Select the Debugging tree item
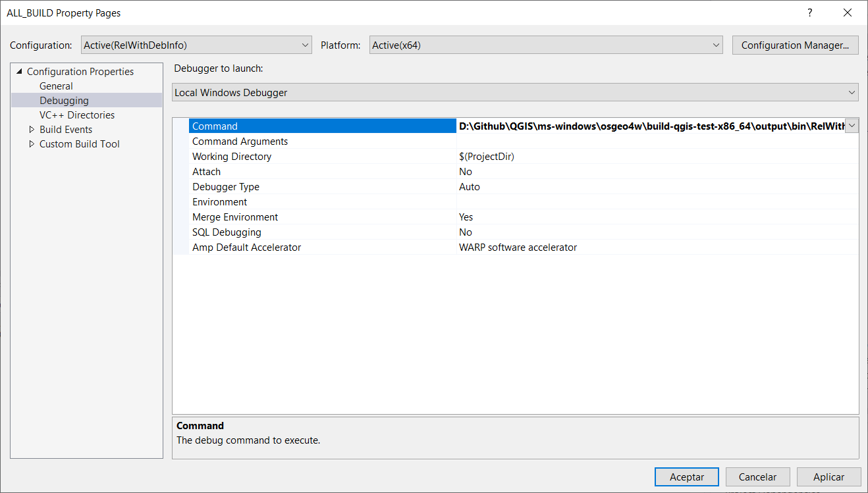The height and width of the screenshot is (493, 868). (64, 101)
